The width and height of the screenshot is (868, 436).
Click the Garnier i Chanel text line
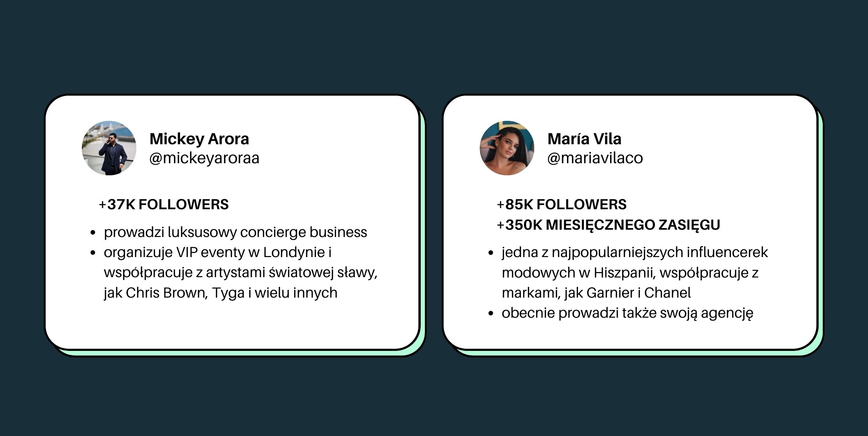[596, 293]
